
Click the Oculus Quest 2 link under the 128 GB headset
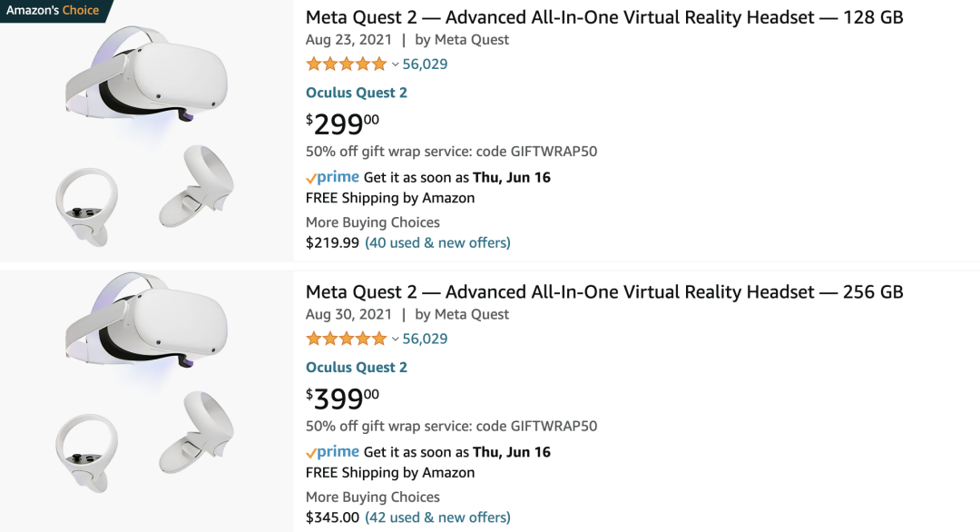tap(357, 93)
